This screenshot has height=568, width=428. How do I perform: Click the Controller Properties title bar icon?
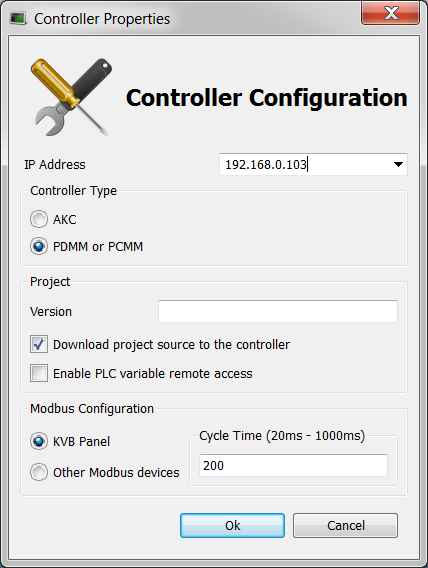[18, 18]
